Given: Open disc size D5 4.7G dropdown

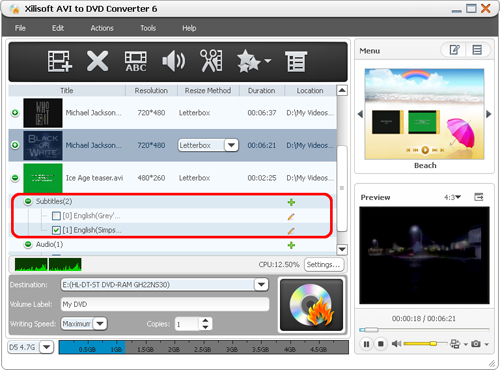Looking at the screenshot, I should 46,347.
